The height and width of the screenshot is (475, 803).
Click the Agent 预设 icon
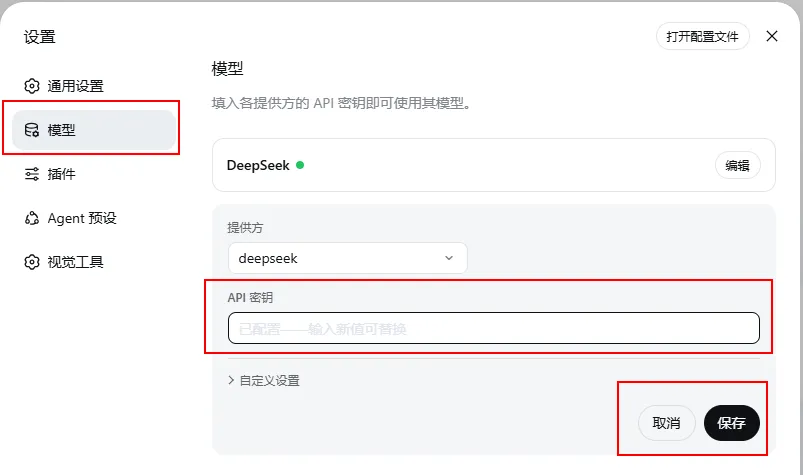(32, 218)
